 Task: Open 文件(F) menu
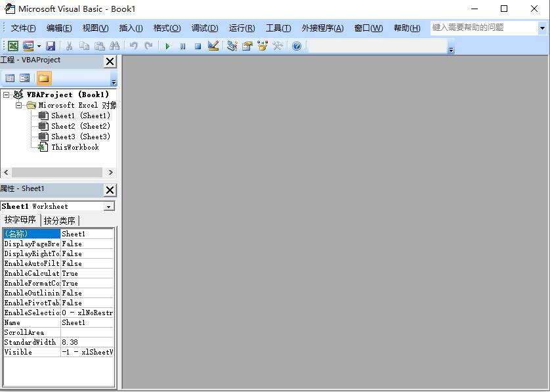point(23,28)
